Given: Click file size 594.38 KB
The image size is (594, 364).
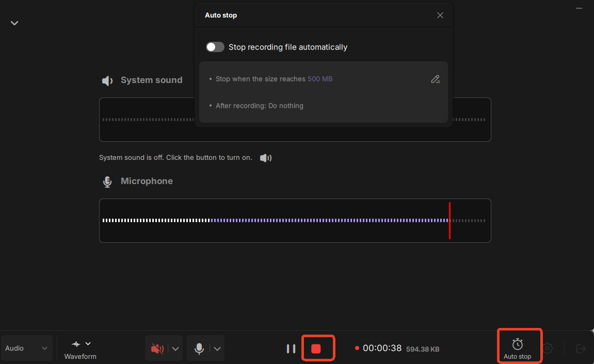Looking at the screenshot, I should 423,349.
